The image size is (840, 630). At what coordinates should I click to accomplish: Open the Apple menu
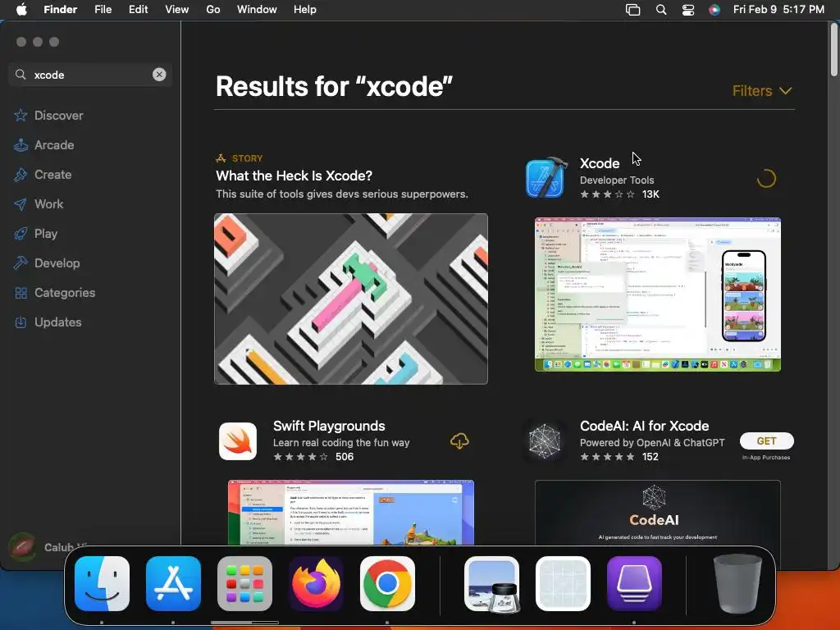click(x=21, y=10)
